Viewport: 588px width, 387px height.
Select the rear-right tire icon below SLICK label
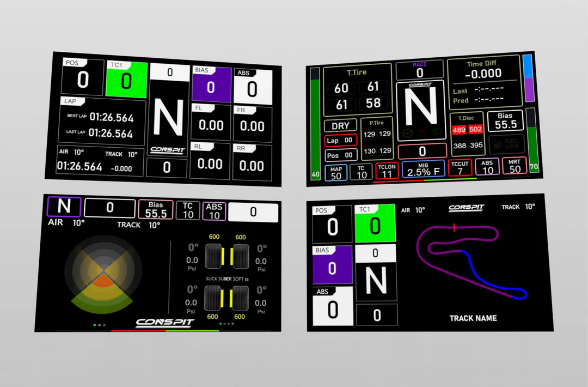pos(240,298)
